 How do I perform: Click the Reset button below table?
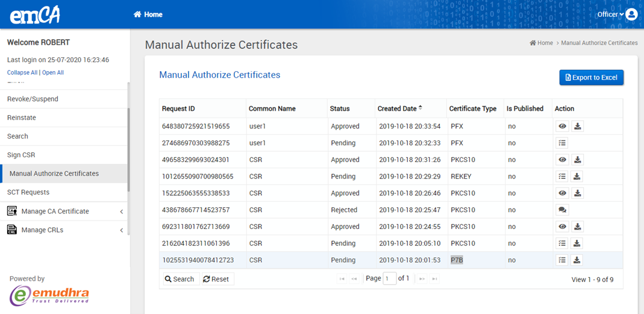point(216,279)
